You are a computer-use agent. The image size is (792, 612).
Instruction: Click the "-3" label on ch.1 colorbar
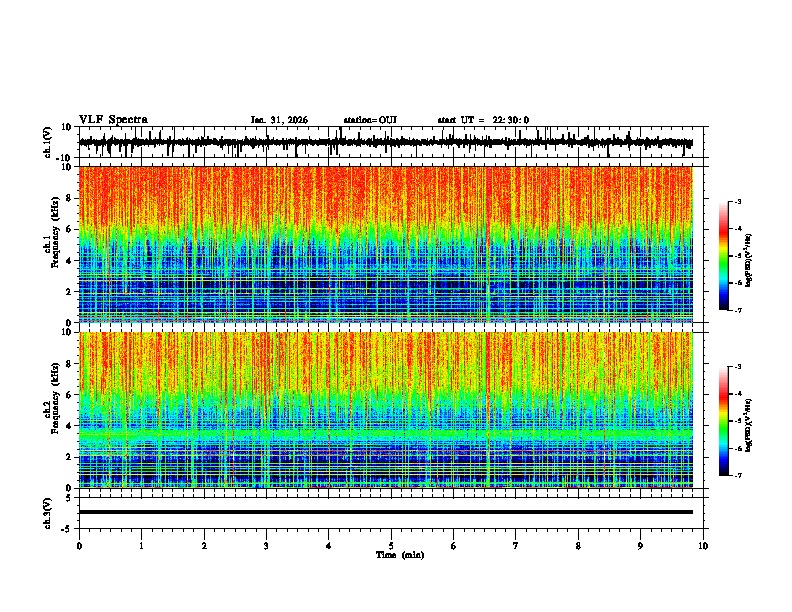737,201
